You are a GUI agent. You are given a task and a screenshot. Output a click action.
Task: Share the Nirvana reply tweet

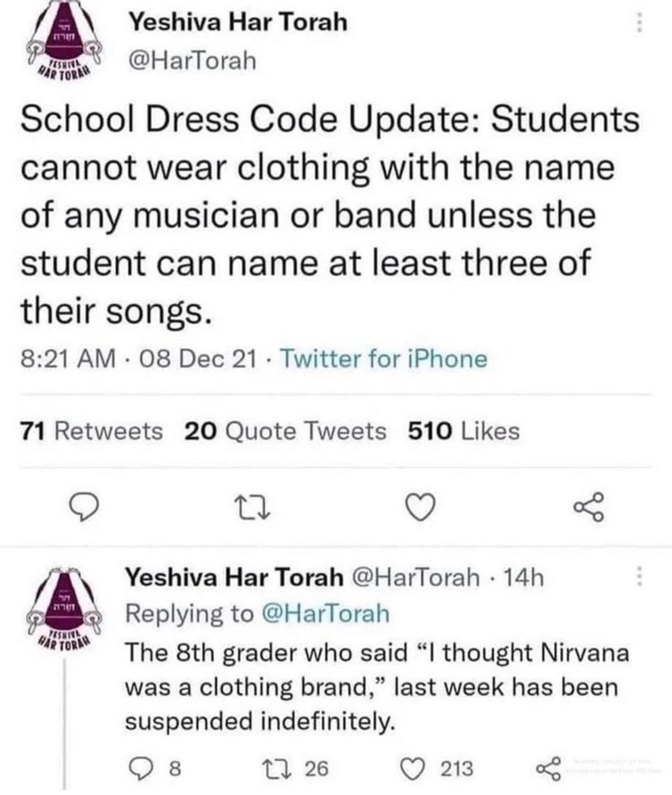tap(548, 768)
